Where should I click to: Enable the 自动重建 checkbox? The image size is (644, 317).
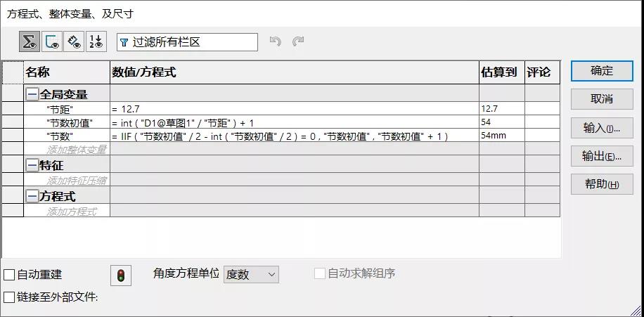point(9,275)
